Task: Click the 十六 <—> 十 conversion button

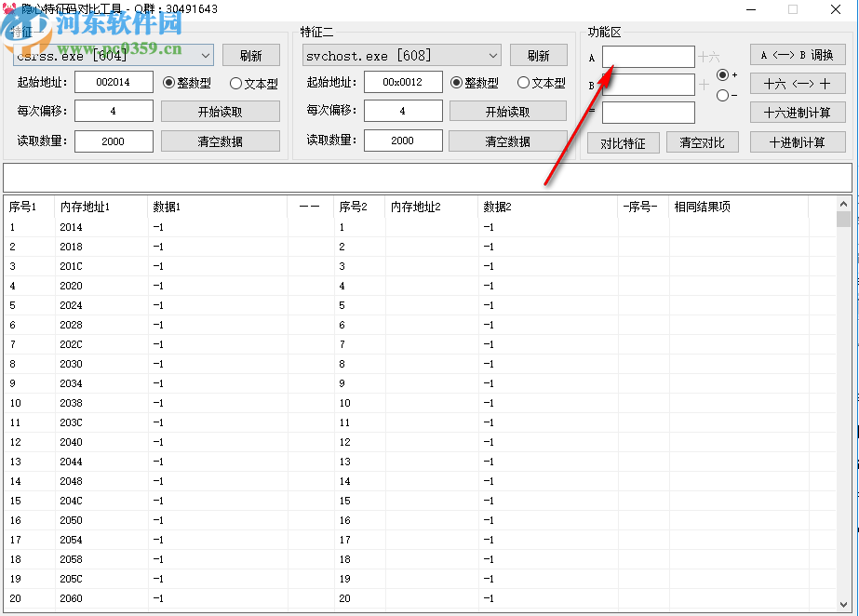Action: pos(798,84)
